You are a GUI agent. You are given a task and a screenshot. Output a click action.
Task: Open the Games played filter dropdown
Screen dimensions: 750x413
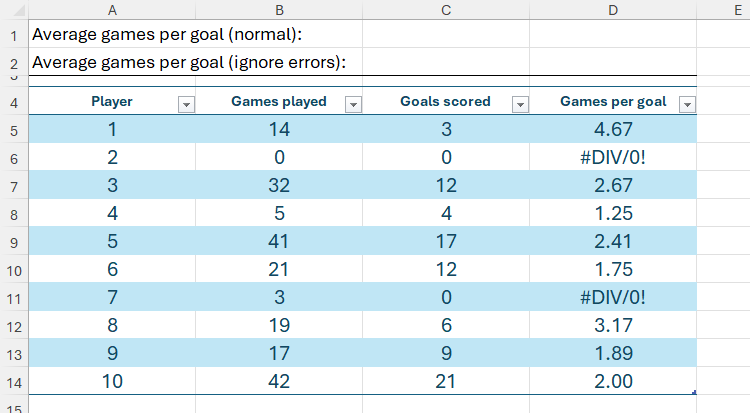pos(352,104)
